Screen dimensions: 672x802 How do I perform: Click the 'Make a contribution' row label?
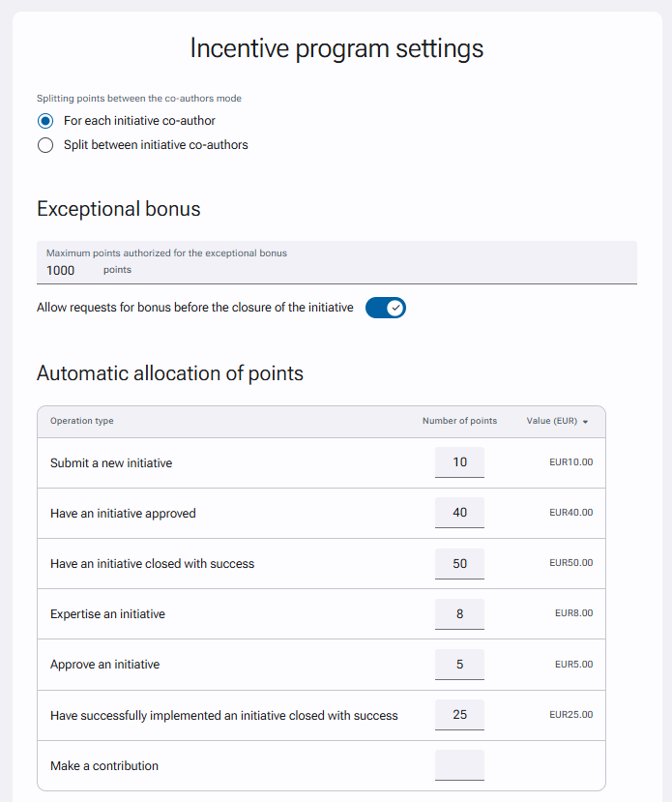[104, 765]
